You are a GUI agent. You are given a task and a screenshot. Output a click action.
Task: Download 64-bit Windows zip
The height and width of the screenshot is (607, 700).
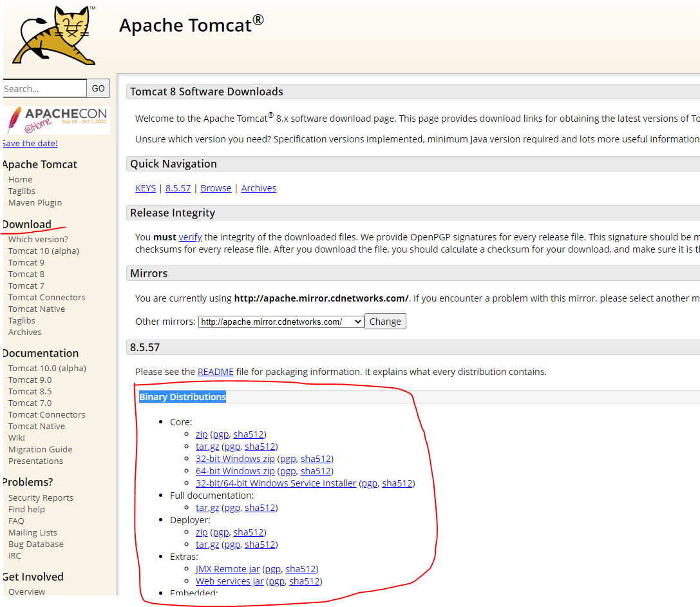(235, 471)
